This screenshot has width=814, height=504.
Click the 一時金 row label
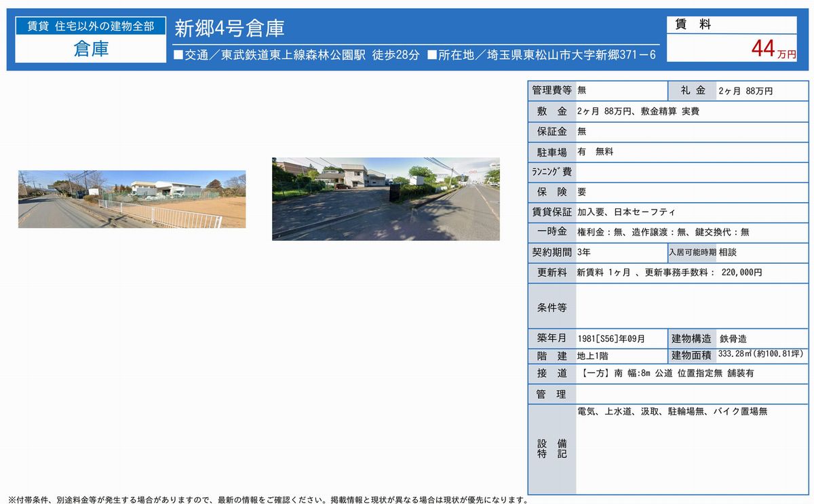tap(551, 232)
